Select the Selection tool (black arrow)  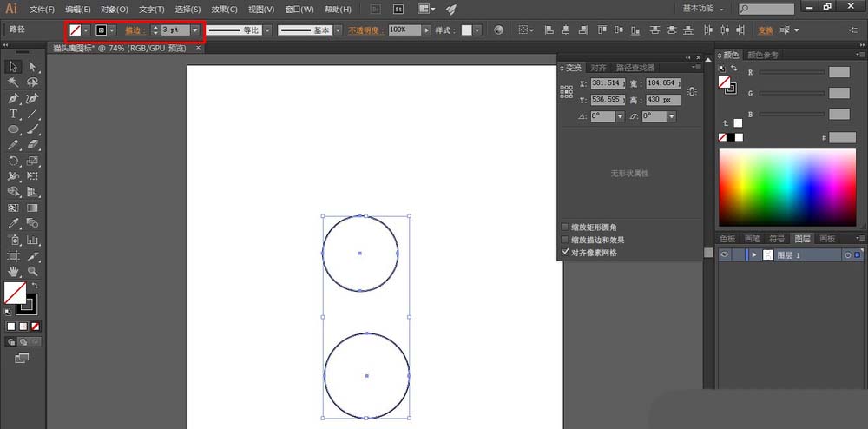[14, 67]
